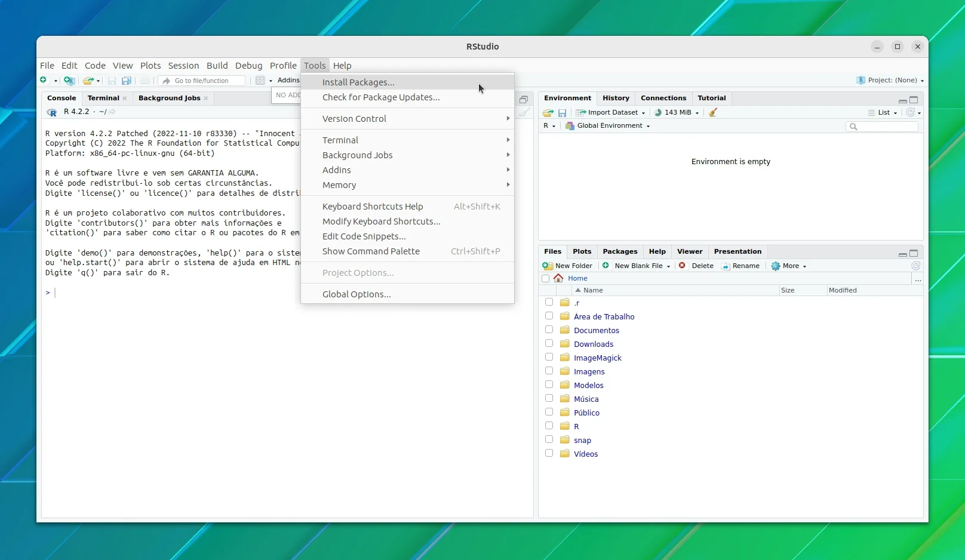Open the Import Dataset dropdown
965x560 pixels.
click(x=610, y=112)
